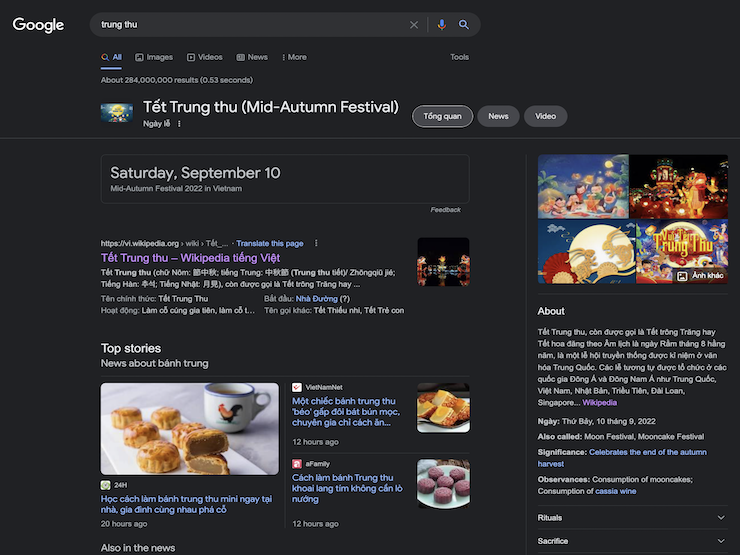The height and width of the screenshot is (555, 740).
Task: Click the aFamily source icon
Action: click(297, 464)
